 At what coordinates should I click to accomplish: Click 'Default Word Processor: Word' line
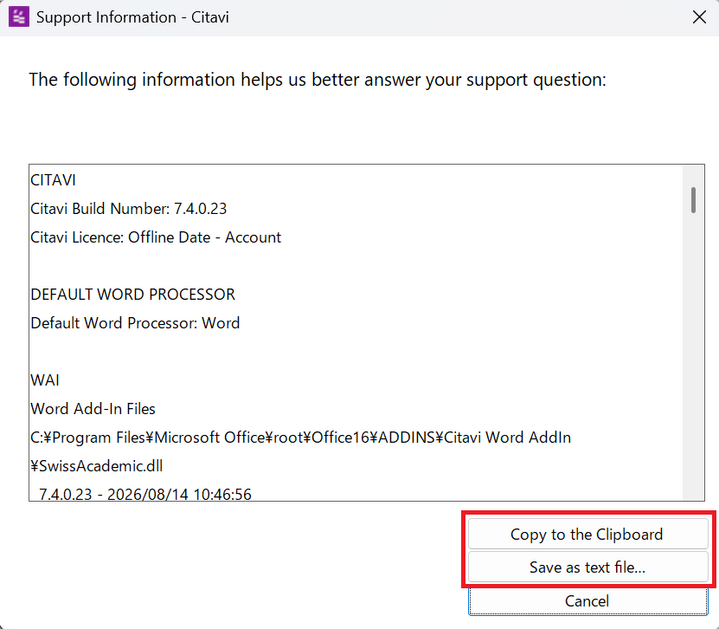tap(135, 323)
